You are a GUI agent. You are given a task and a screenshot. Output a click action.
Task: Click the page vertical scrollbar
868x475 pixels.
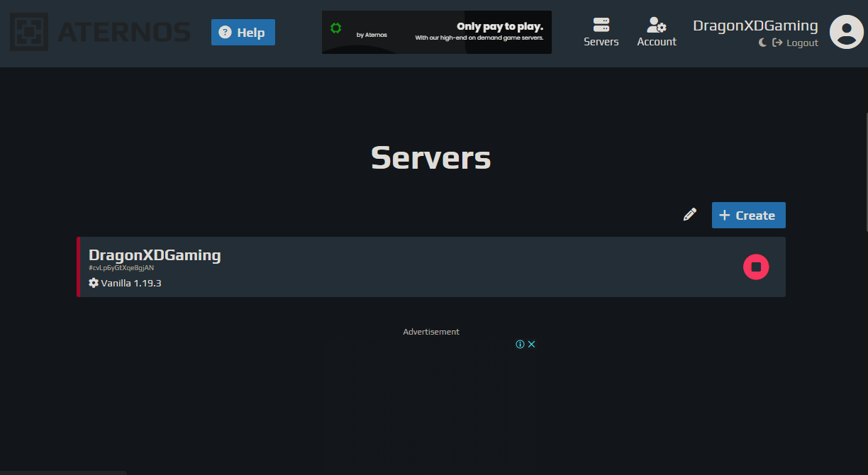point(867,172)
